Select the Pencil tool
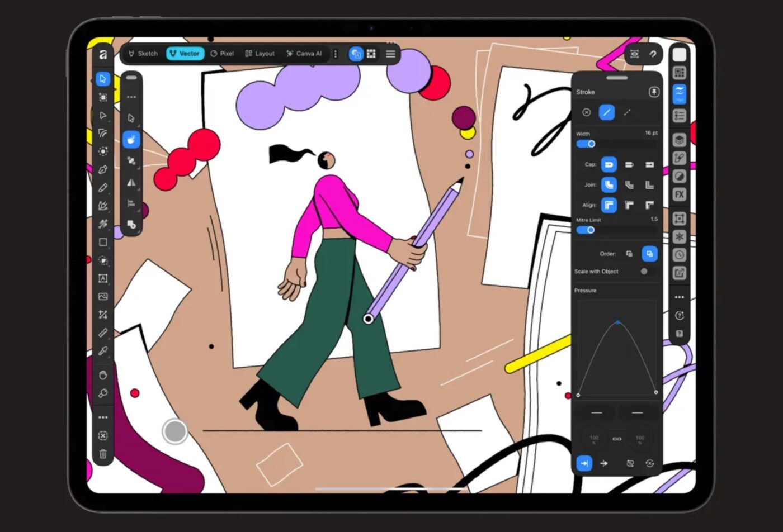The height and width of the screenshot is (532, 783). 103,188
